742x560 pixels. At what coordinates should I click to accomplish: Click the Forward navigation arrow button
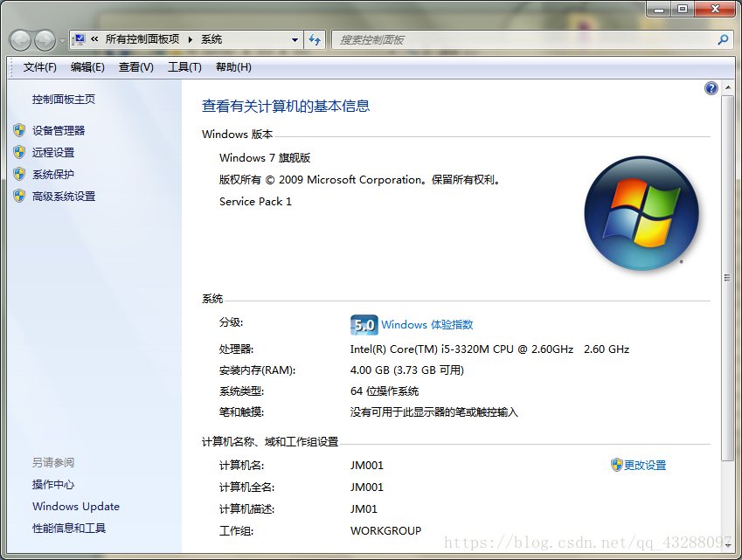(45, 40)
